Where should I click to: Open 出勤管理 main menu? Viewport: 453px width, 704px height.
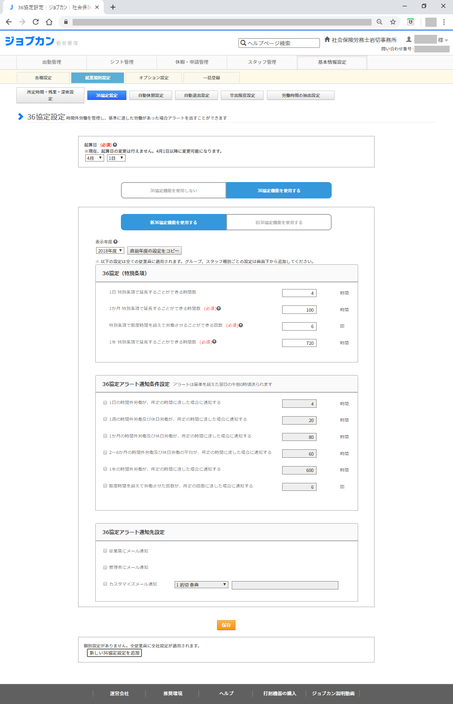point(52,62)
